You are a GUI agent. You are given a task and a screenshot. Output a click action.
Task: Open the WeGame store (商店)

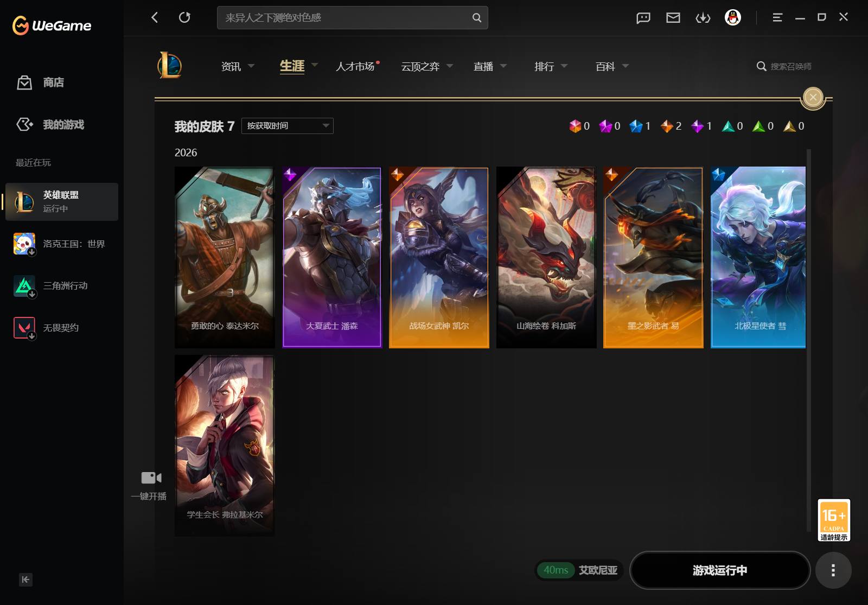tap(41, 82)
